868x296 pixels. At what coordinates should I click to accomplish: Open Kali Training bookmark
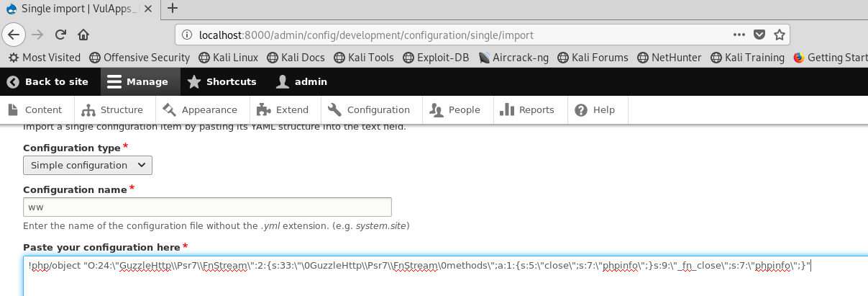point(747,57)
